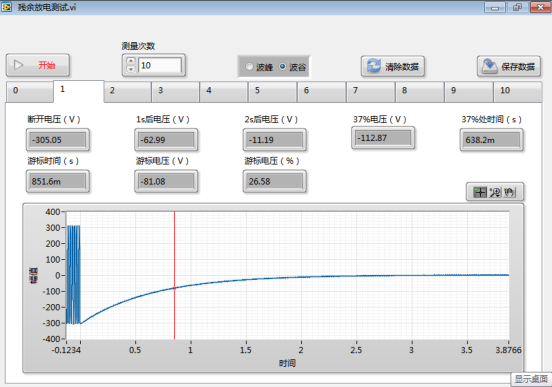Start measurement with the 开始 button
This screenshot has width=552, height=387.
38,65
